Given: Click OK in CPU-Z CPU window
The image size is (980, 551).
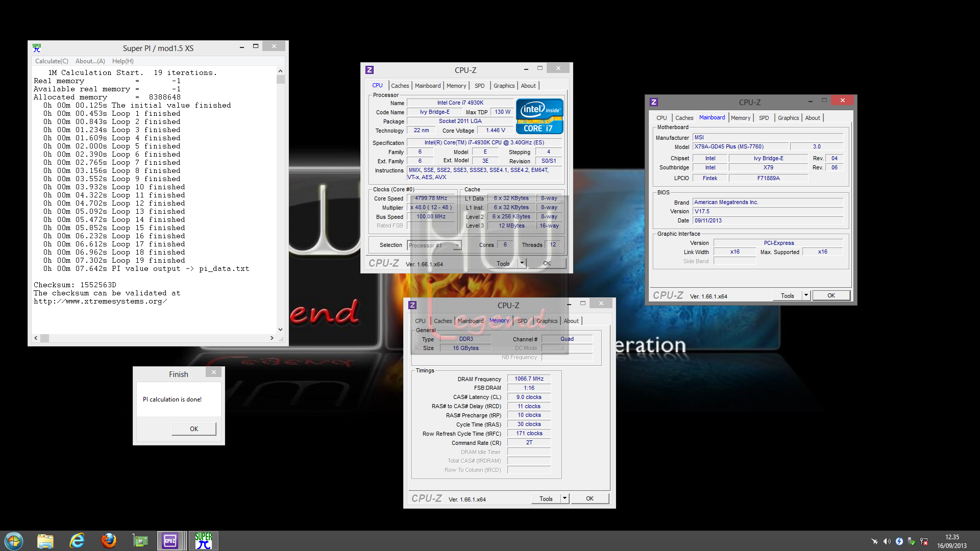Looking at the screenshot, I should [547, 264].
